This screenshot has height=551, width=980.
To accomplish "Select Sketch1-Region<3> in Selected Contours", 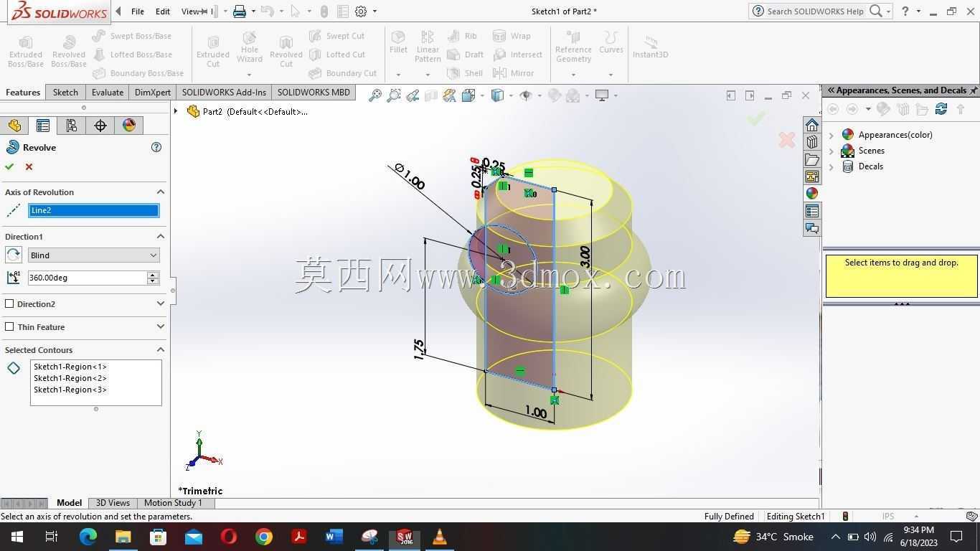I will pyautogui.click(x=70, y=390).
